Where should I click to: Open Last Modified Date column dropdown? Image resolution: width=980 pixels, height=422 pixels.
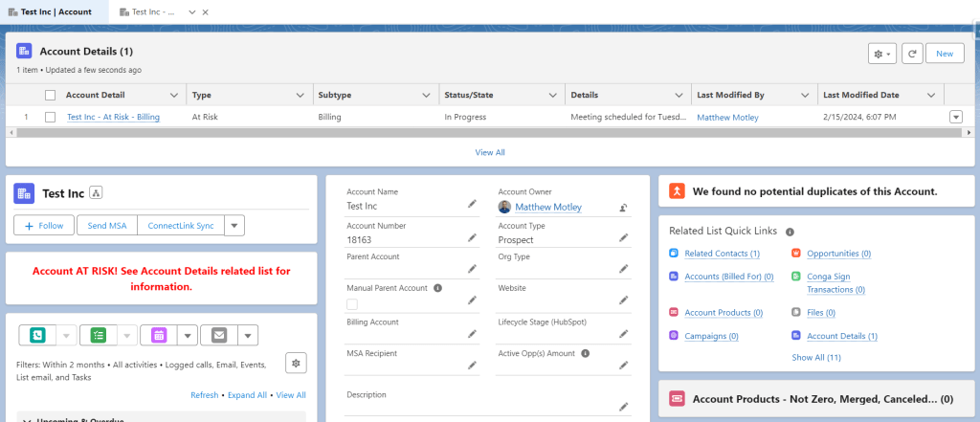point(931,95)
